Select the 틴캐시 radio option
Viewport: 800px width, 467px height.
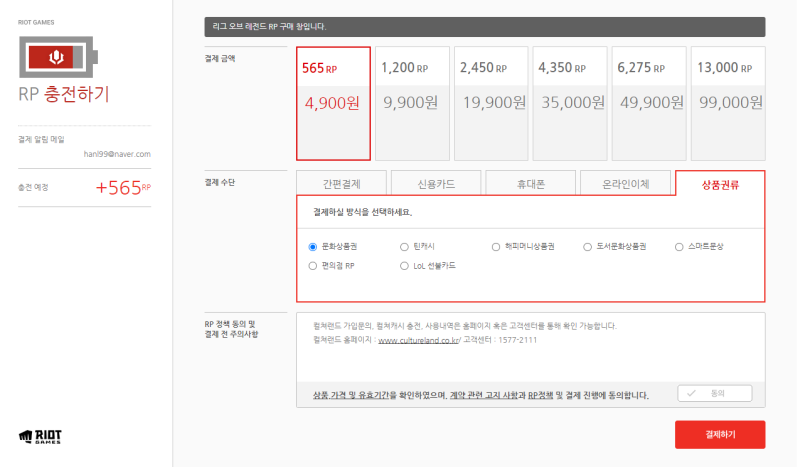point(404,247)
